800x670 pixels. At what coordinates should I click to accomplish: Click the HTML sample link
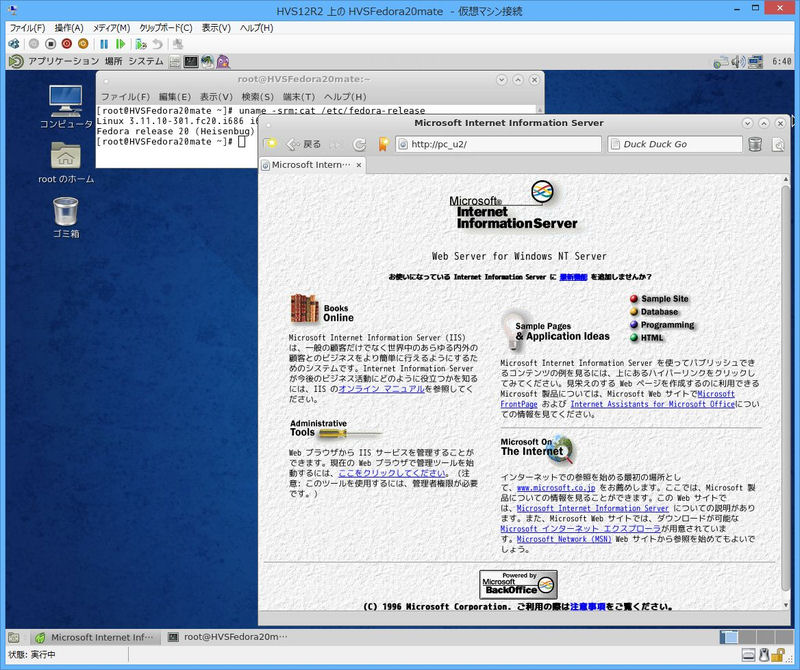pyautogui.click(x=652, y=337)
